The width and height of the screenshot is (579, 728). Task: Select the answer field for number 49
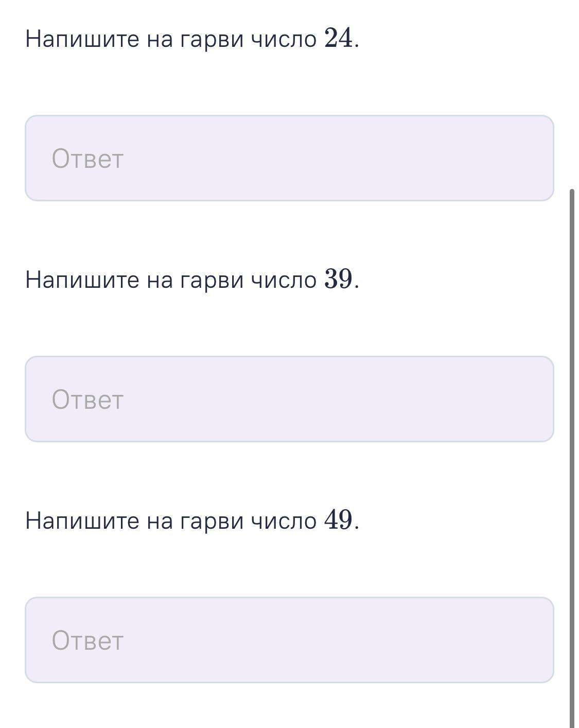tap(289, 640)
